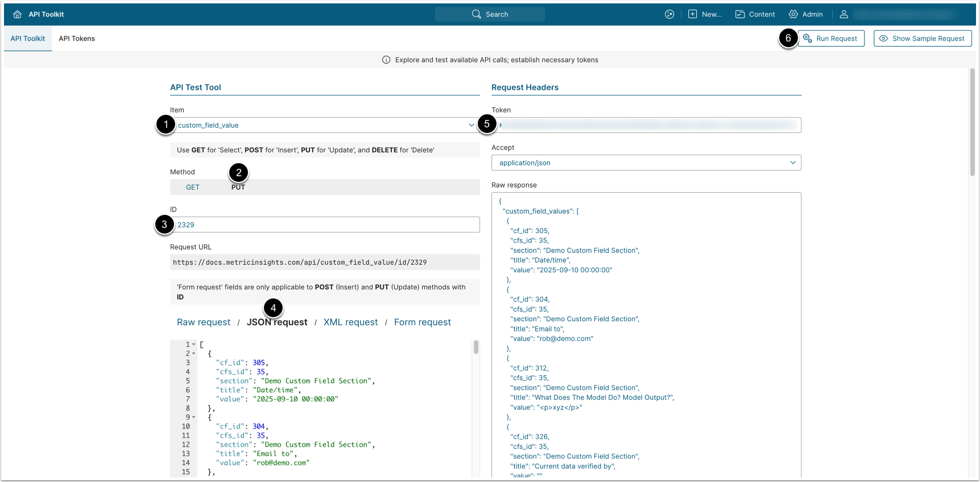Click the home icon in top bar

[17, 14]
